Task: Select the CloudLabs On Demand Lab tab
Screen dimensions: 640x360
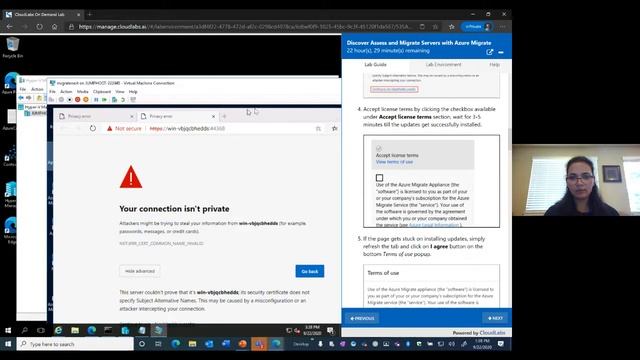Action: point(43,14)
